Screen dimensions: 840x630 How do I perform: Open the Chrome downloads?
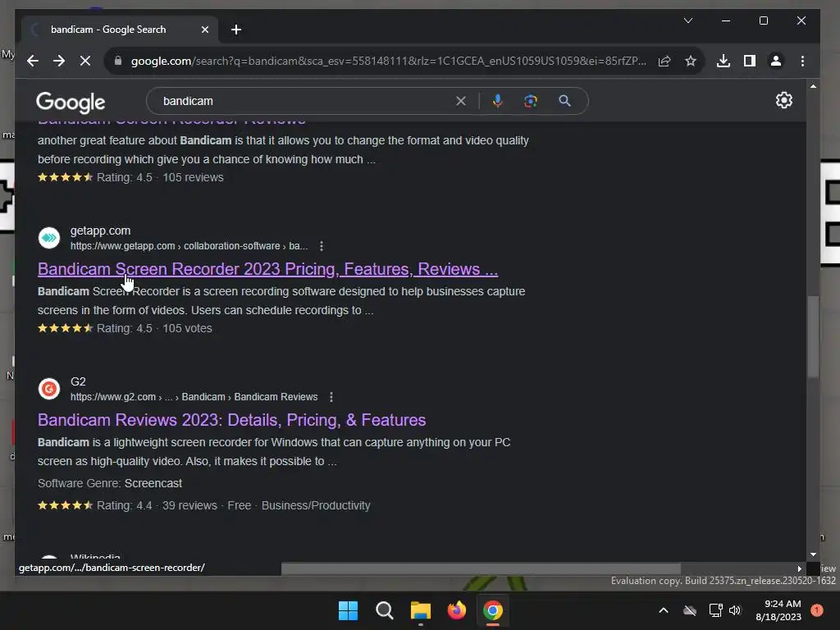point(724,61)
